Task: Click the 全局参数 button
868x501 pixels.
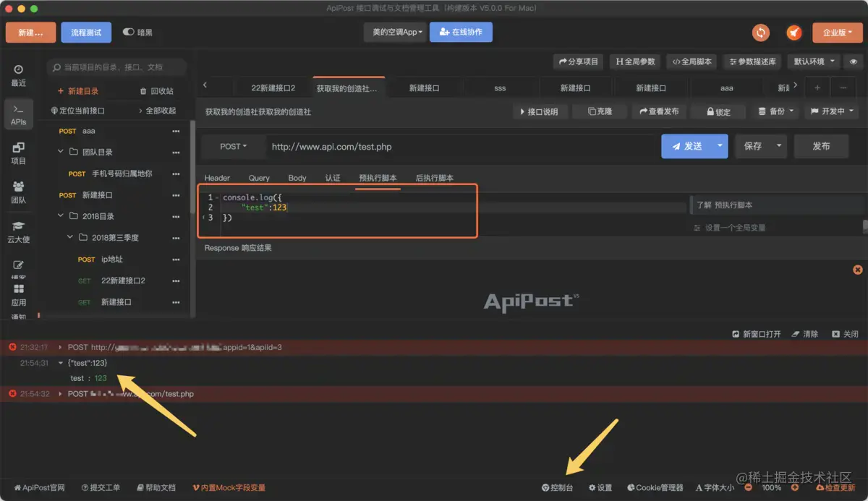Action: 635,61
